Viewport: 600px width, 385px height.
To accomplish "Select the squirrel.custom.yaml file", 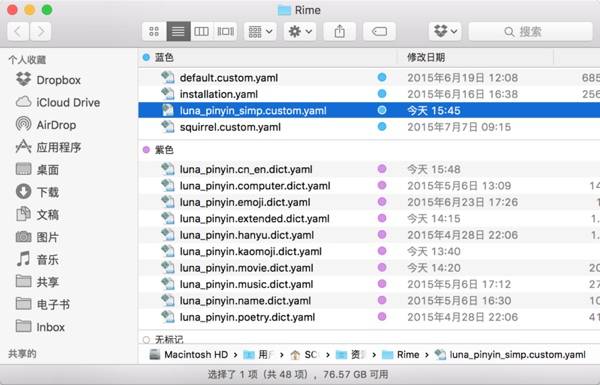I will pos(369,127).
